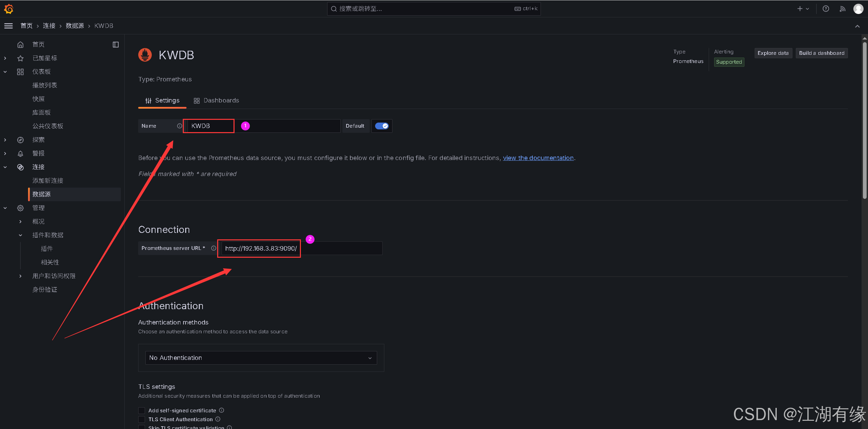Collapse the top breadcrumb bar chevron
Image resolution: width=868 pixels, height=429 pixels.
coord(857,26)
